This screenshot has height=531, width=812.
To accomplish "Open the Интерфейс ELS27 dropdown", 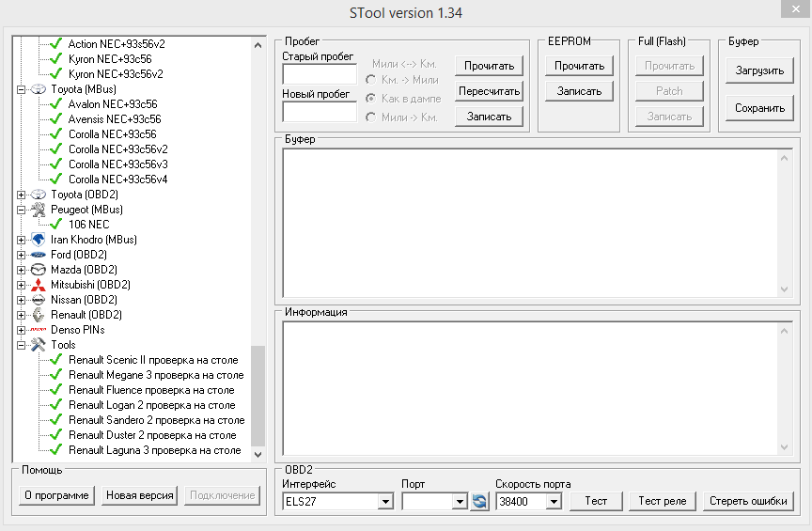I will 384,502.
